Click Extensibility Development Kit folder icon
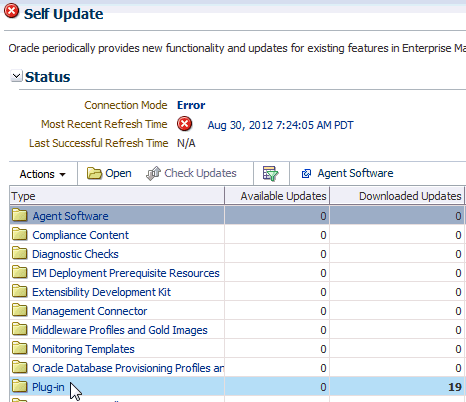The image size is (466, 402). point(20,291)
